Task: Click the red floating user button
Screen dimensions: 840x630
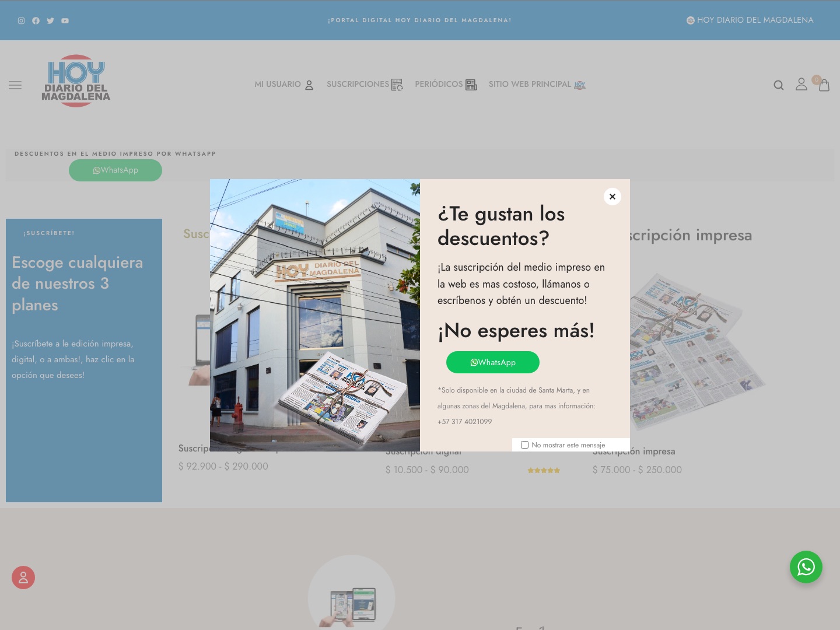Action: [23, 577]
